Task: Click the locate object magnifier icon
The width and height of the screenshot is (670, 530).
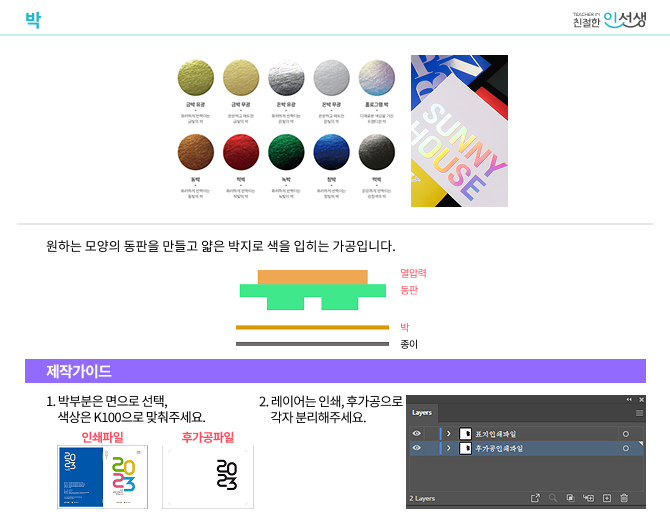Action: coord(552,497)
